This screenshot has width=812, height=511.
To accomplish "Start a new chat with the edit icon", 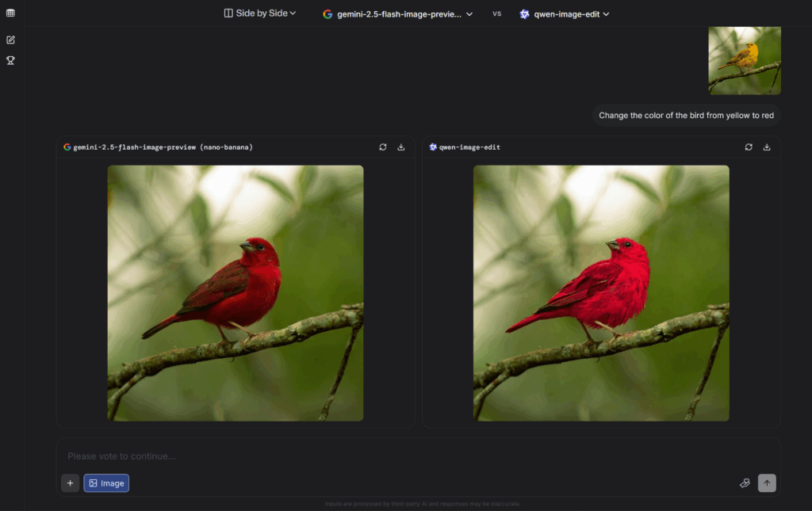I will (x=10, y=40).
